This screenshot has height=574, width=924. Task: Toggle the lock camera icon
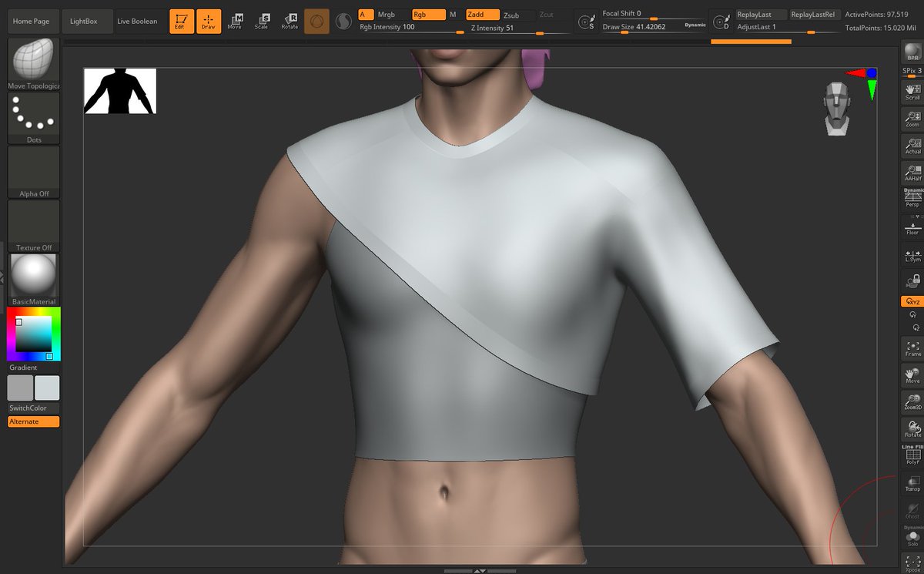912,280
